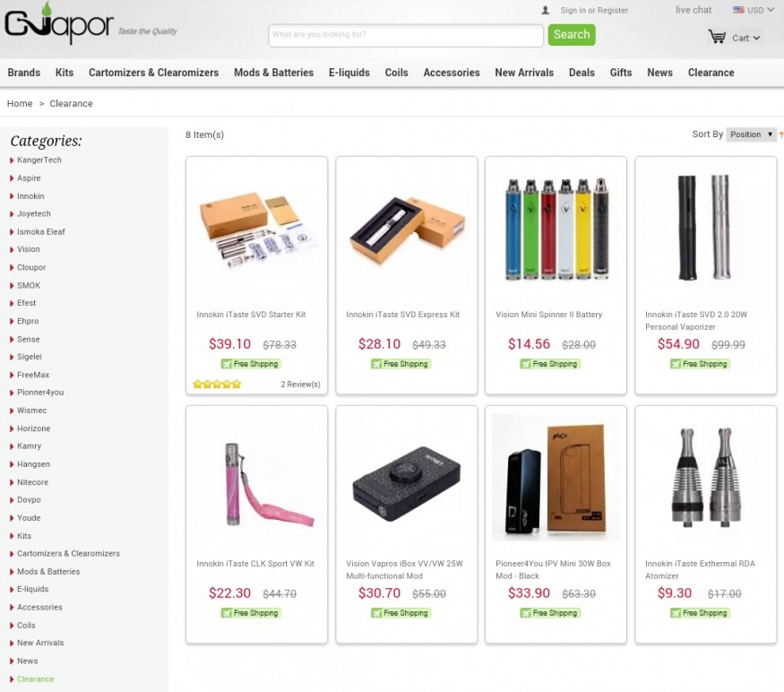Image resolution: width=784 pixels, height=692 pixels.
Task: Select Aspire category
Action: (x=29, y=178)
